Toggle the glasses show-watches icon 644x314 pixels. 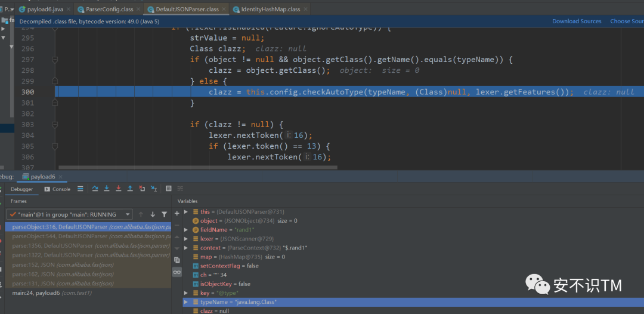pos(177,272)
